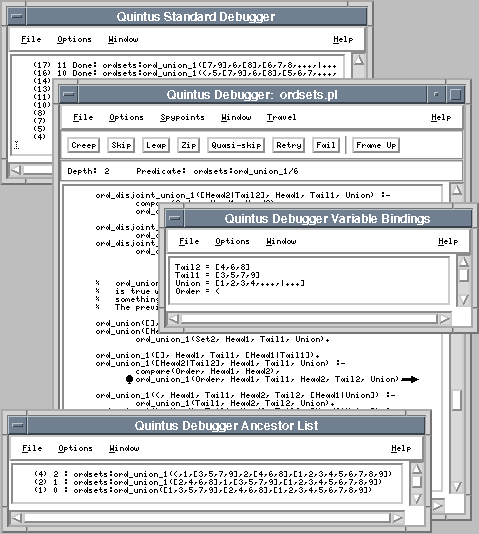This screenshot has width=479, height=534.
Task: Open window menu icon of Quintus Debugger ordsets.pl
Action: [x=69, y=94]
